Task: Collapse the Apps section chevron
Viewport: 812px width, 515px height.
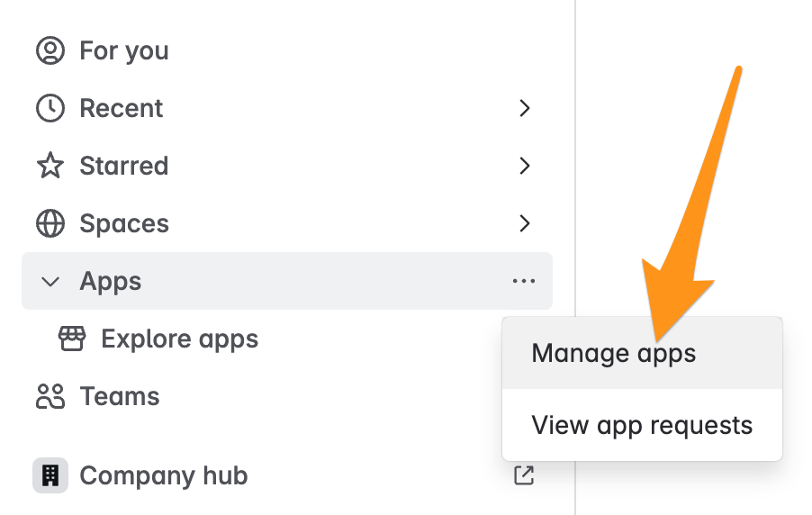Action: point(50,282)
